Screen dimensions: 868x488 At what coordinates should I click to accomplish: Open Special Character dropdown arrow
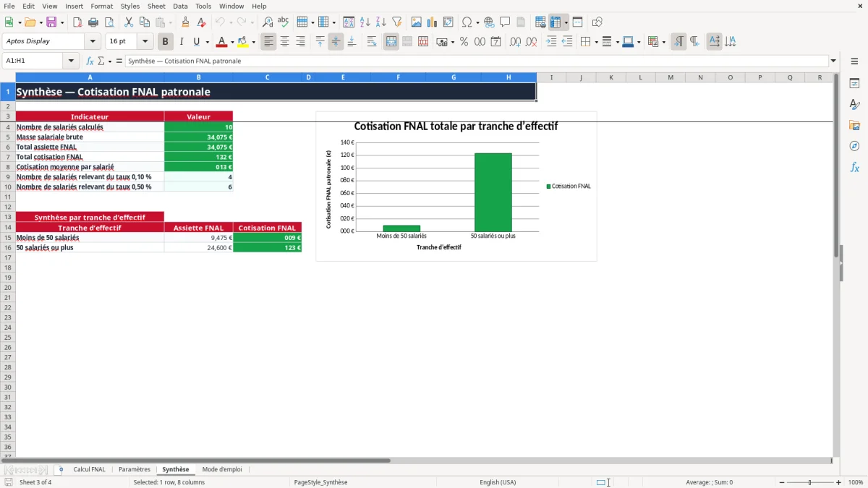pyautogui.click(x=478, y=22)
